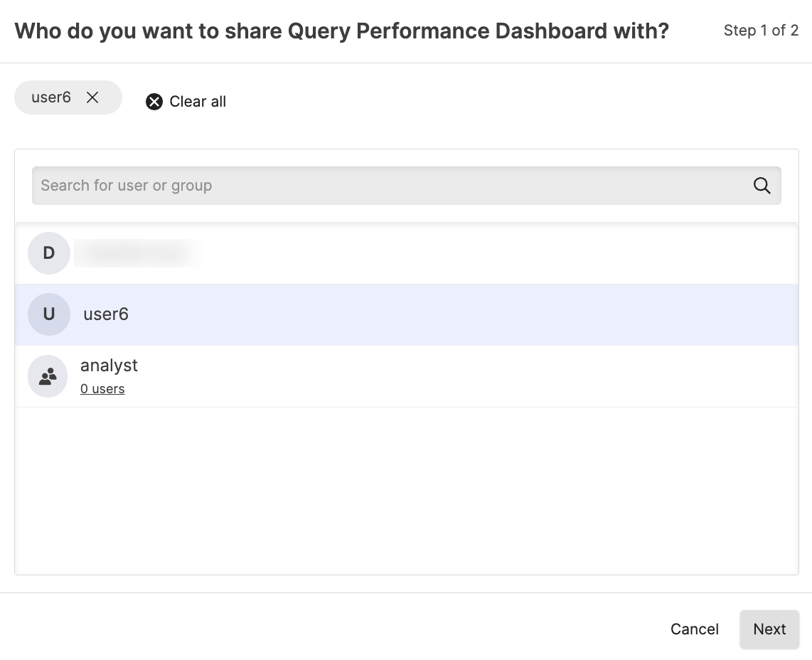Click the analyst group people icon
The width and height of the screenshot is (812, 660).
48,377
